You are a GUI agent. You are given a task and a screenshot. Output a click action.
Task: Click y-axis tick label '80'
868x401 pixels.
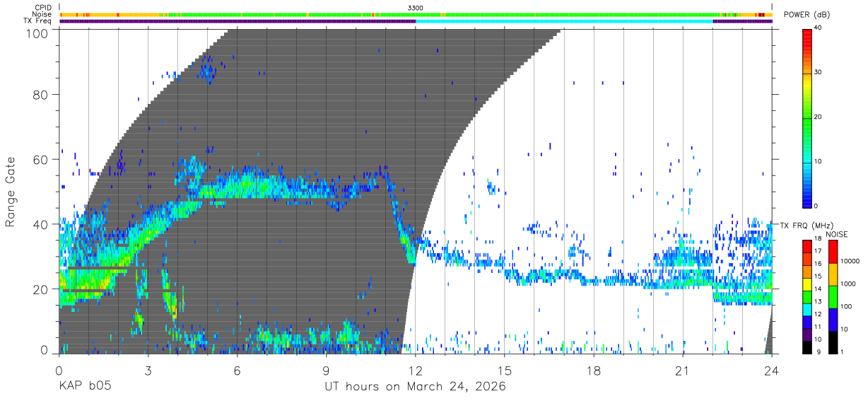(x=42, y=94)
